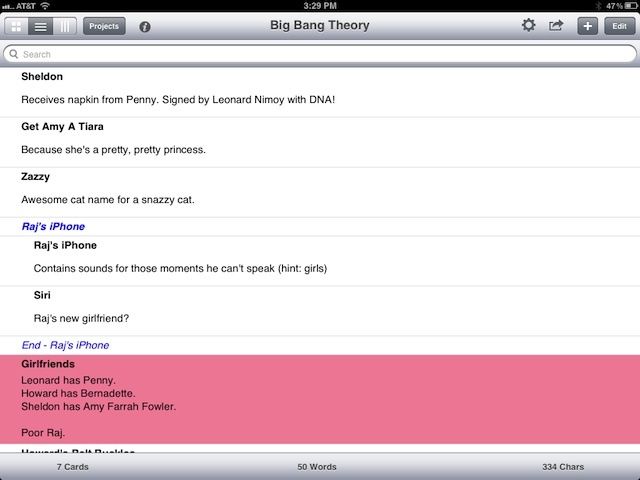Focus the Search field

click(320, 54)
